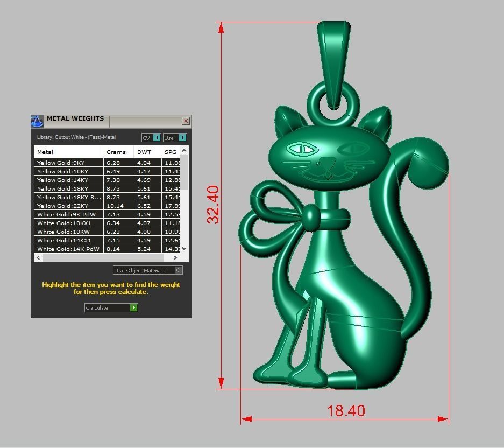
Task: Click the 4.07 DWT cell
Action: pos(147,223)
